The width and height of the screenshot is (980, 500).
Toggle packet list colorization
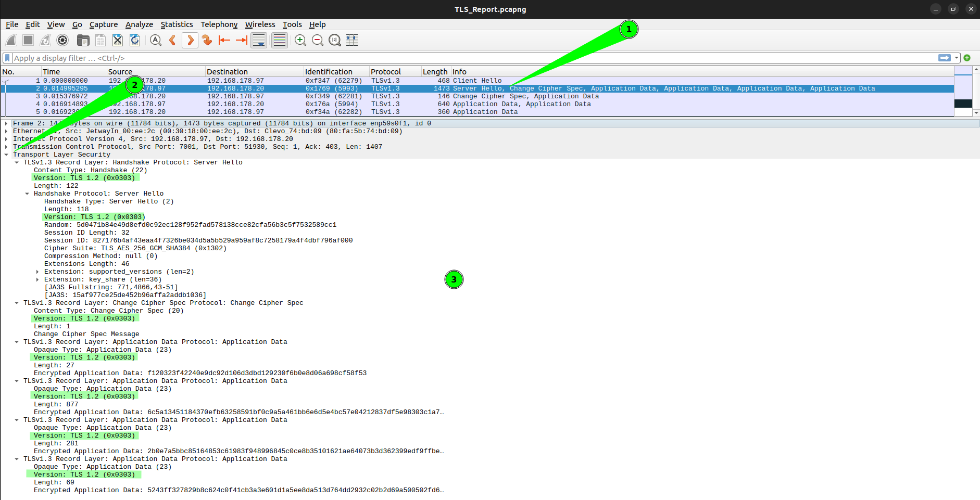click(x=279, y=40)
